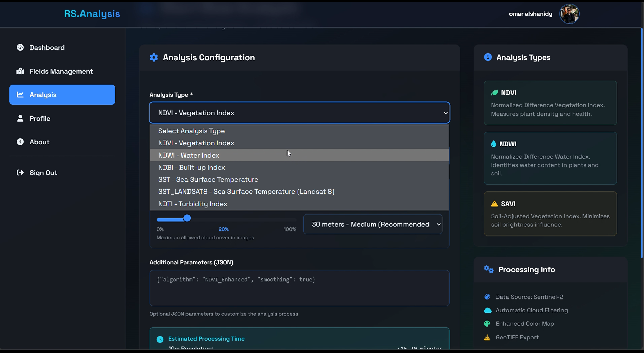Select NDWI - Water Index option
Screen dimensions: 644x353
tap(299, 155)
